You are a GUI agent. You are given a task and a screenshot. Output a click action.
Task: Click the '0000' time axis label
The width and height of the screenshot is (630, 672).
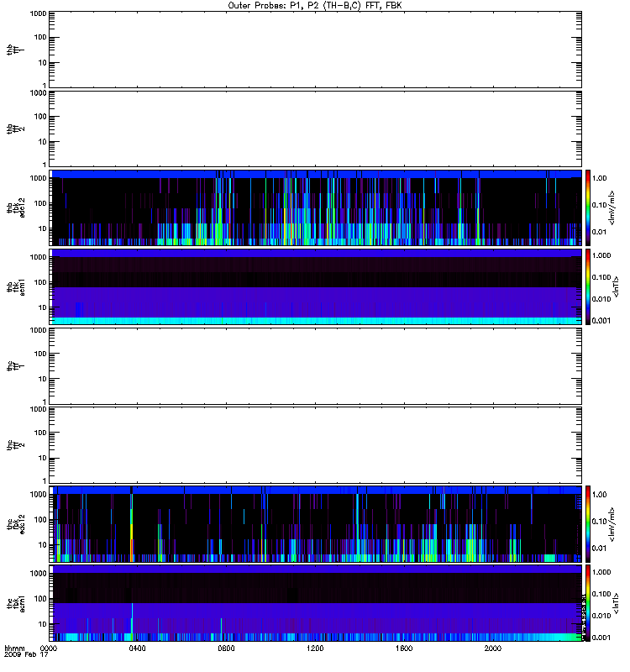pyautogui.click(x=49, y=648)
